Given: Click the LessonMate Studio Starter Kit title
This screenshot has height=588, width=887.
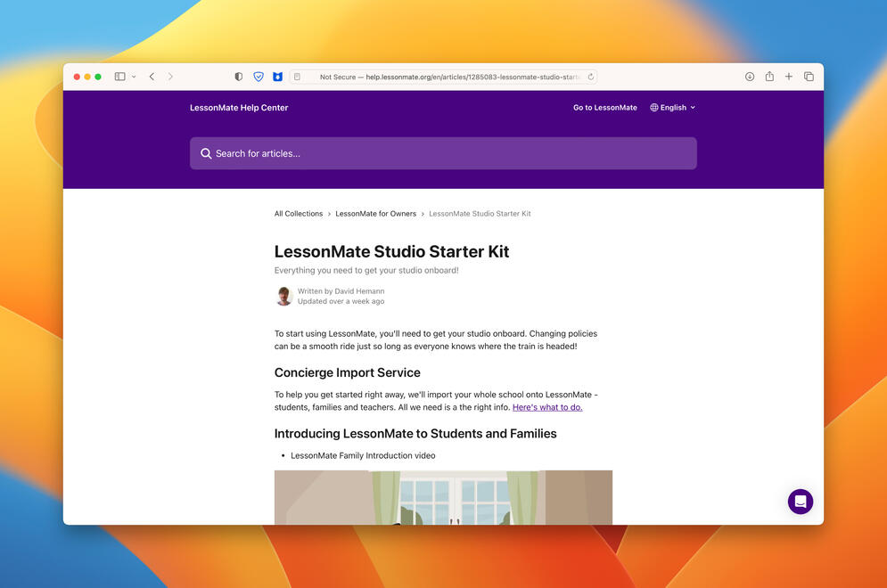Looking at the screenshot, I should click(x=391, y=251).
